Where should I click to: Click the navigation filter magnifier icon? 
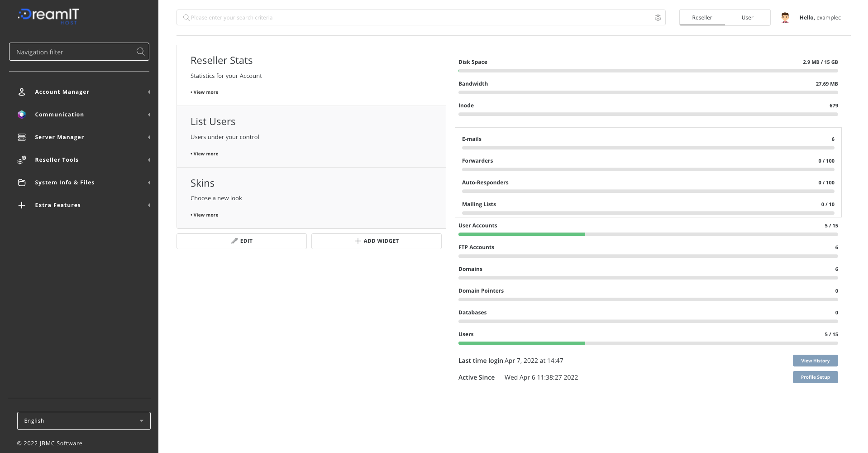pos(140,51)
